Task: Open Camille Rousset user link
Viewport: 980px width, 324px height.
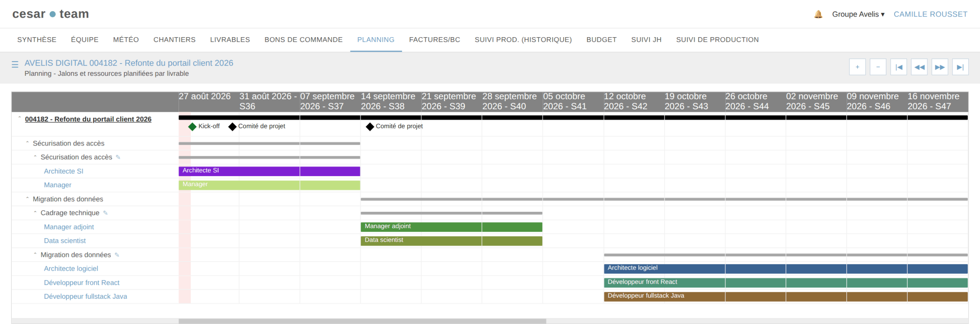Action: 930,14
